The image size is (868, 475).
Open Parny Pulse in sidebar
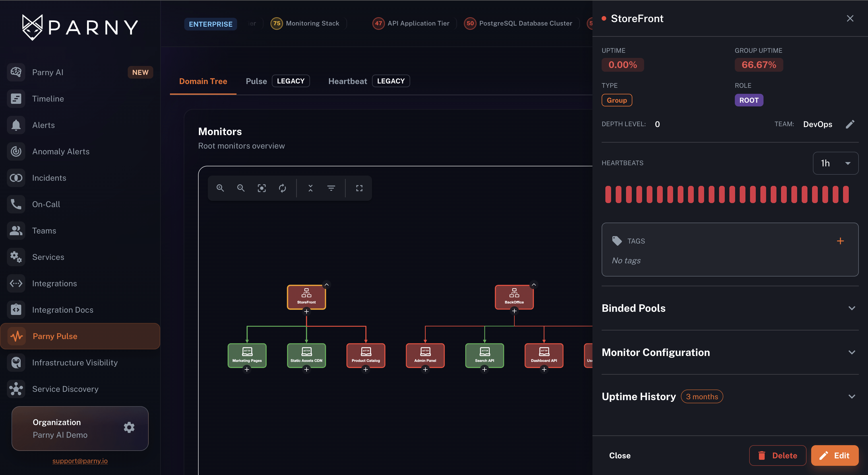(x=80, y=336)
